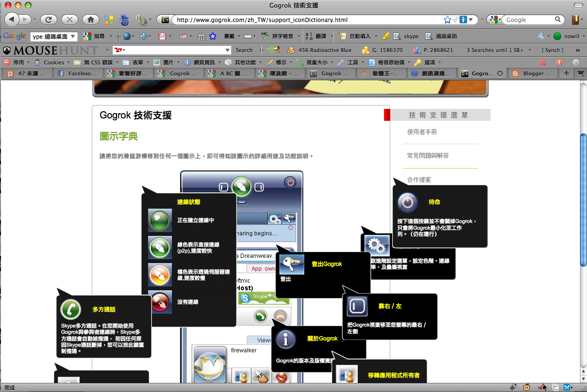This screenshot has width=587, height=392.
Task: Open the 工具 tools menu
Action: pos(350,63)
